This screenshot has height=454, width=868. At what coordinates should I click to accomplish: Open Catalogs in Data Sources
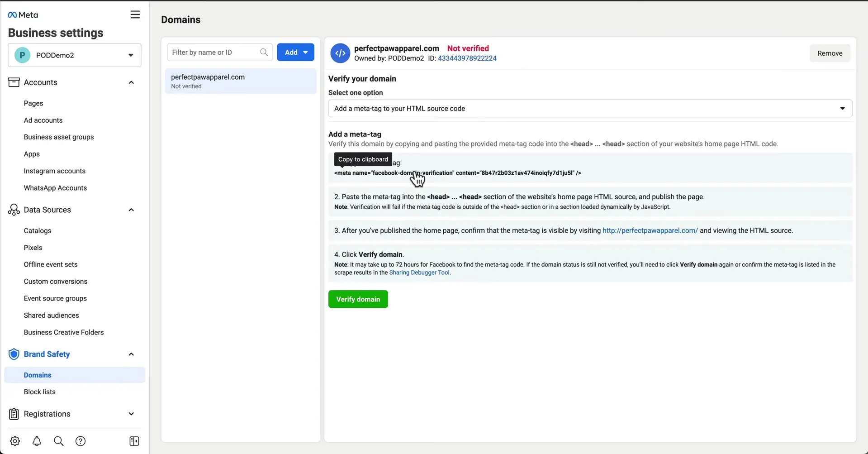tap(38, 231)
